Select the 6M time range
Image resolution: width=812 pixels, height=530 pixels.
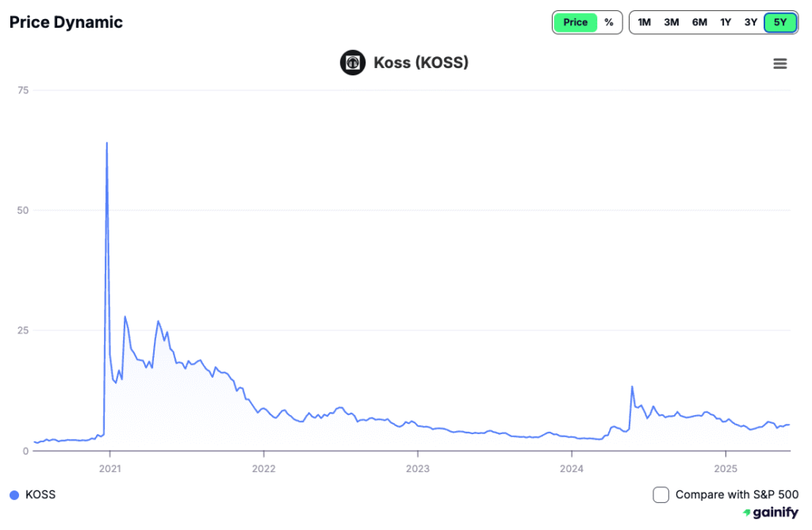point(699,22)
